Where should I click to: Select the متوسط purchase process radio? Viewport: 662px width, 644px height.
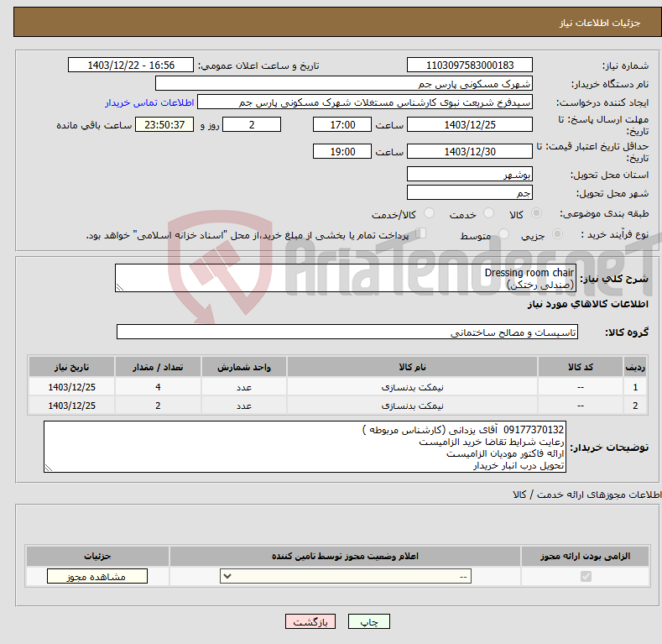point(503,233)
